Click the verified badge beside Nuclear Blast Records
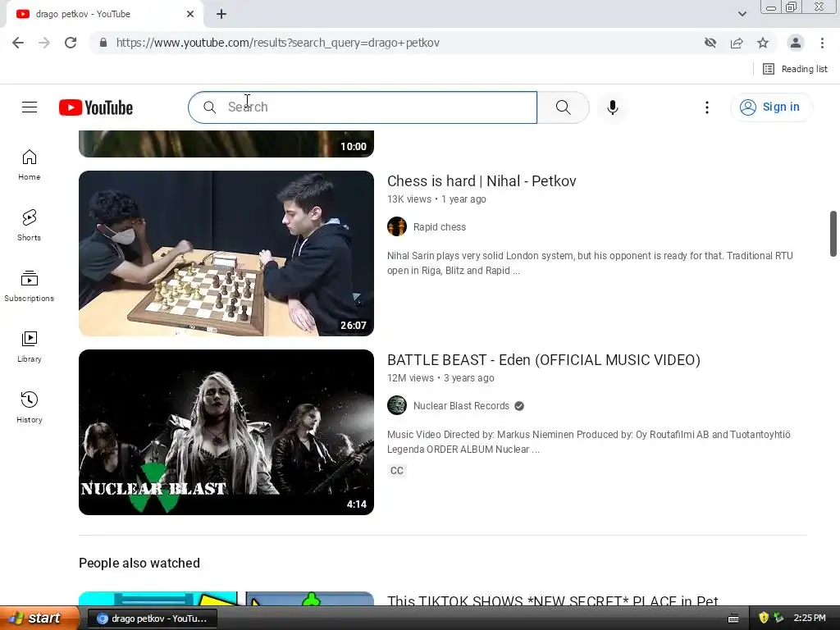This screenshot has width=840, height=630. [519, 406]
